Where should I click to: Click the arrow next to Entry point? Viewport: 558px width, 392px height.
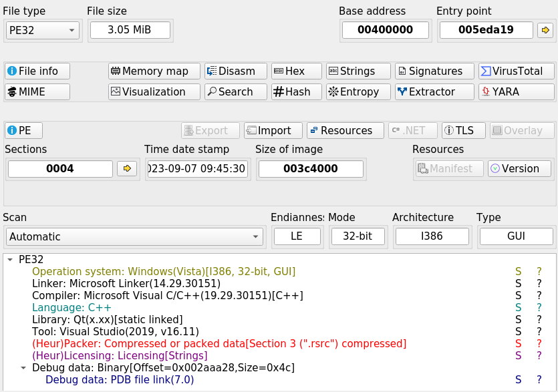pos(545,30)
